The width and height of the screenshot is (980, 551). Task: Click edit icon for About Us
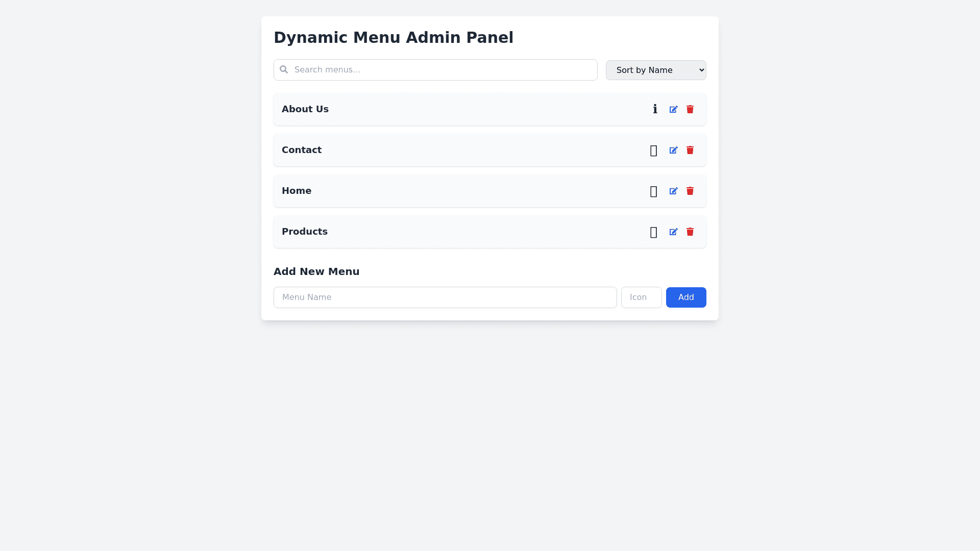tap(673, 109)
